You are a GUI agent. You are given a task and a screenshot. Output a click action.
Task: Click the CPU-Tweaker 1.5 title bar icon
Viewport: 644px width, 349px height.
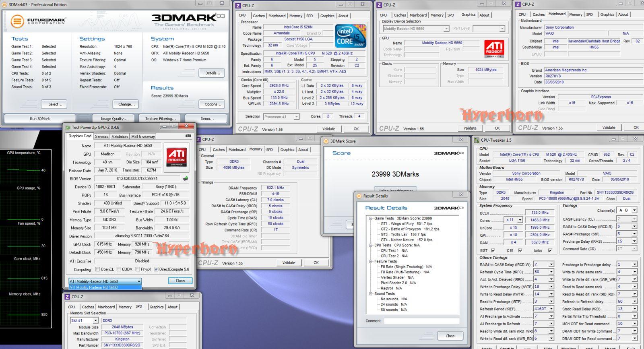tap(477, 140)
